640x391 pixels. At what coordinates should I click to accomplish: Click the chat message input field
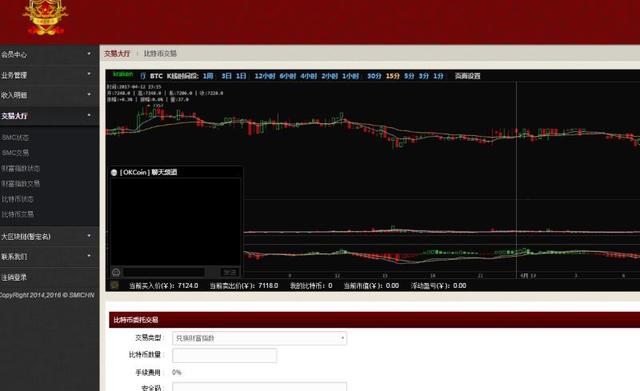164,272
